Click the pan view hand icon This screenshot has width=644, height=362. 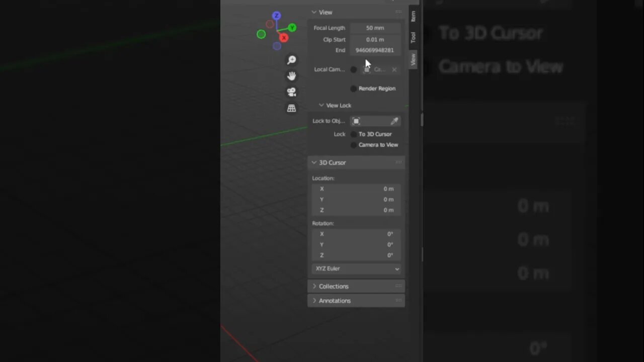click(291, 76)
